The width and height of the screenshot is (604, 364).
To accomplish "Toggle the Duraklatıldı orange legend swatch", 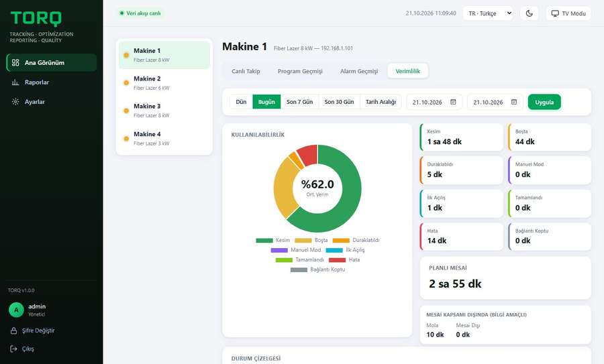I will [x=341, y=241].
